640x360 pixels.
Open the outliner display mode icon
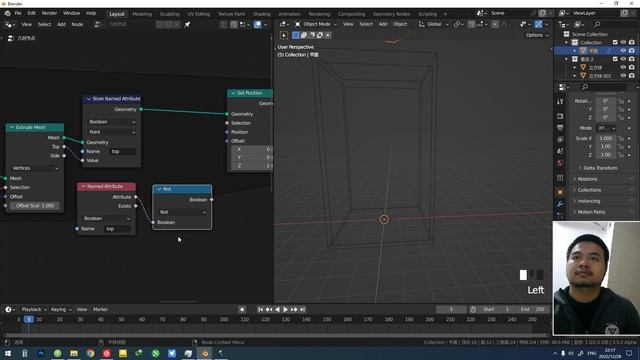point(579,24)
